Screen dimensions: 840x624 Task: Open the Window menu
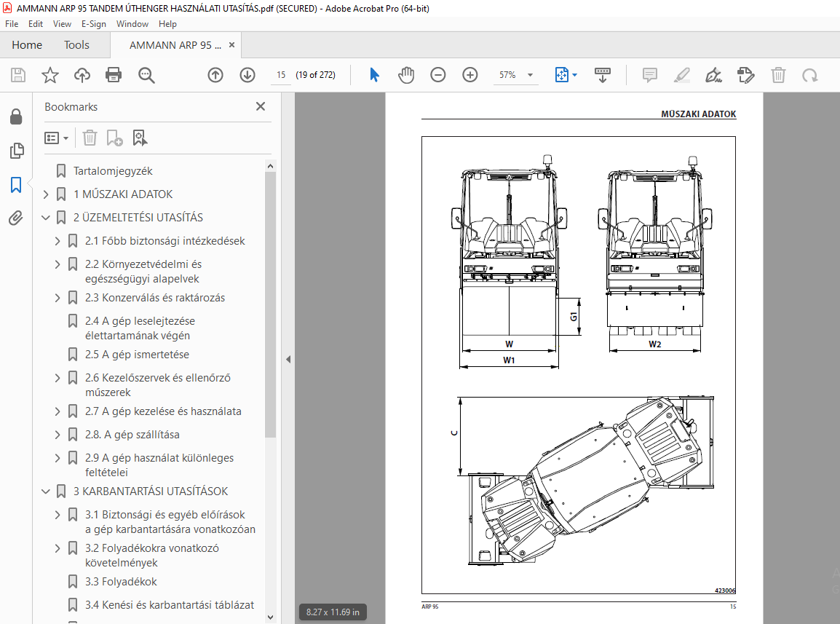(x=132, y=24)
